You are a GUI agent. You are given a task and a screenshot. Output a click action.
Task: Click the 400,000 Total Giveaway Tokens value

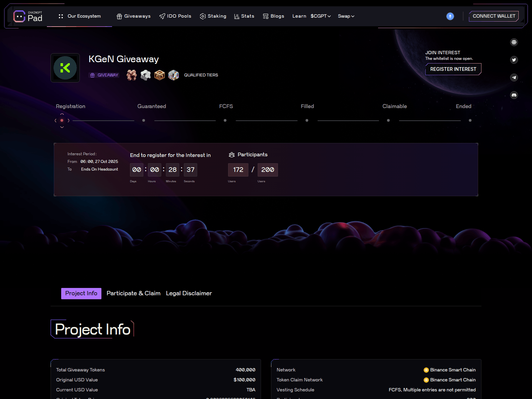tap(245, 370)
